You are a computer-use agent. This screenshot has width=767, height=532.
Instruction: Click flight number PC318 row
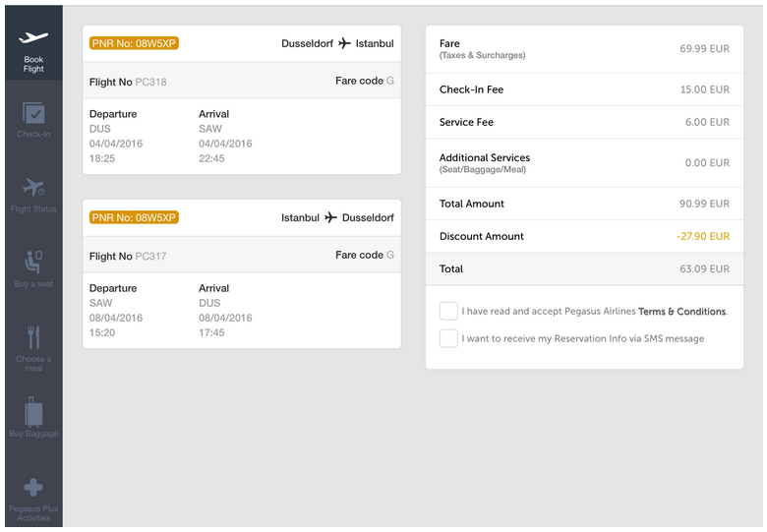tap(241, 82)
